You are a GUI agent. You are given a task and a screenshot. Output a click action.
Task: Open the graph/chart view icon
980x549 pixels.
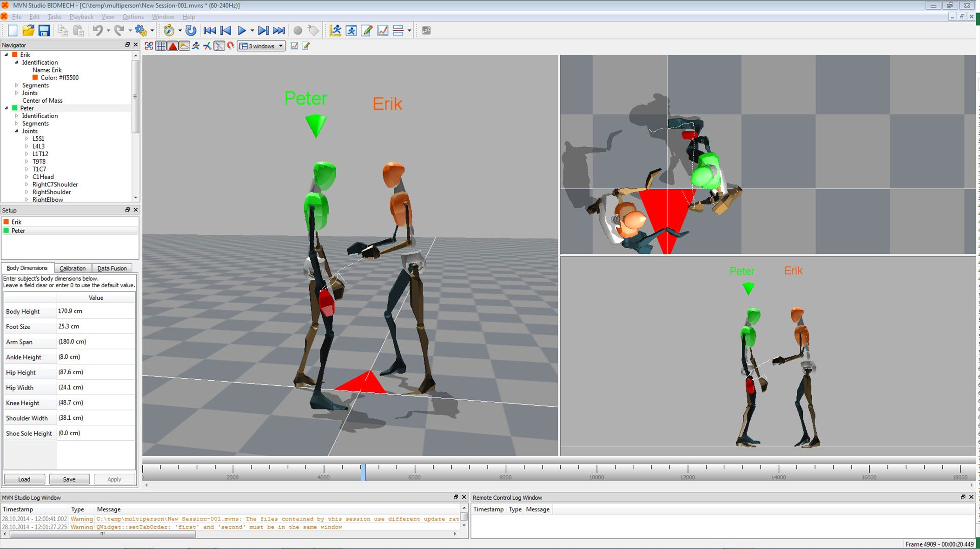(383, 30)
